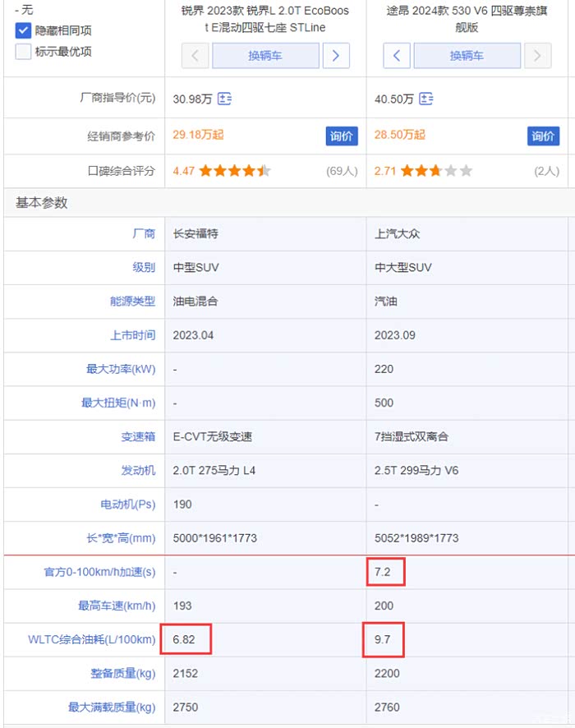Select the 口碑综合评分 row label
Viewport: 575px width, 728px height.
(121, 171)
